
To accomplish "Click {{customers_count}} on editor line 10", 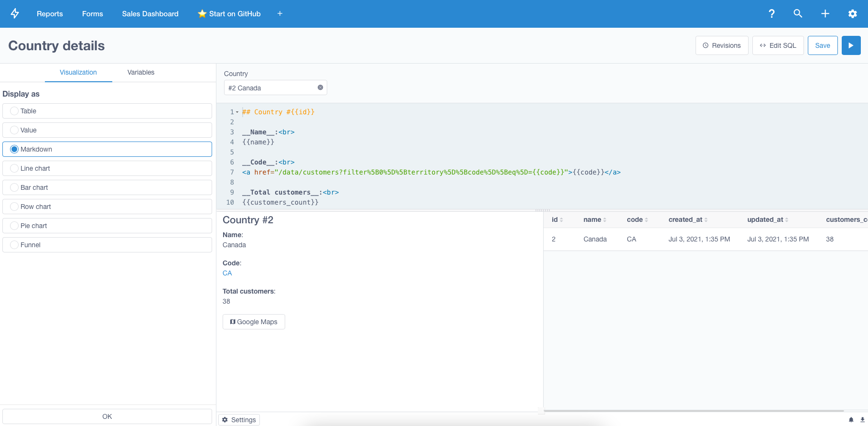I will pyautogui.click(x=280, y=202).
